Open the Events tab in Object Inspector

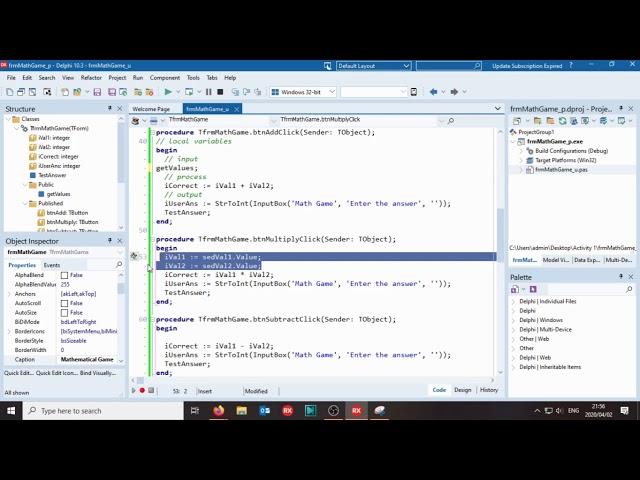[52, 265]
